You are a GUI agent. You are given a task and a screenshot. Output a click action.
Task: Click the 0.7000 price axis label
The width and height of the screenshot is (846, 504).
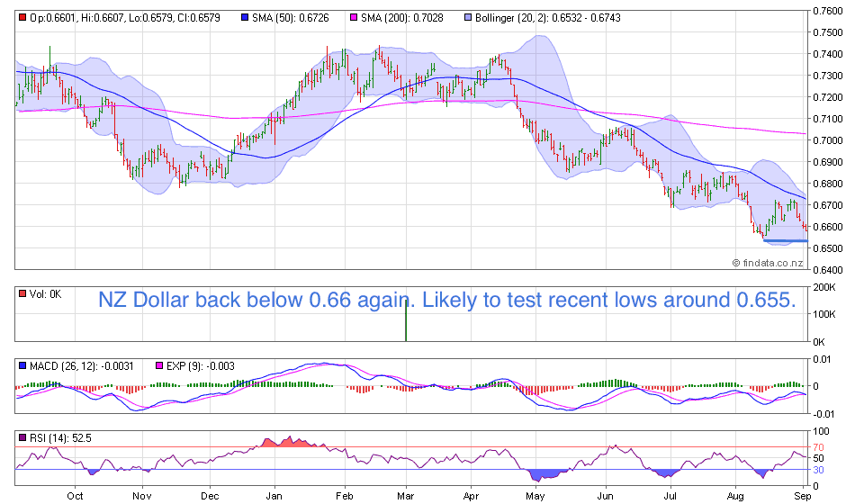[825, 140]
